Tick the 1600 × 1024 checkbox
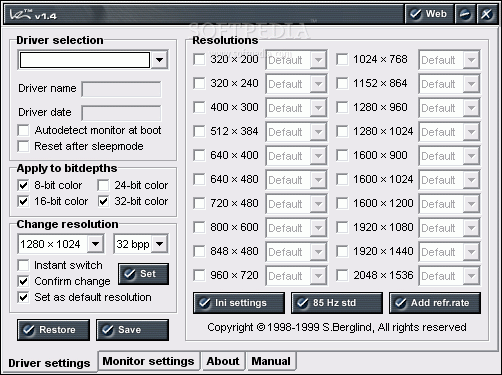 pos(342,180)
